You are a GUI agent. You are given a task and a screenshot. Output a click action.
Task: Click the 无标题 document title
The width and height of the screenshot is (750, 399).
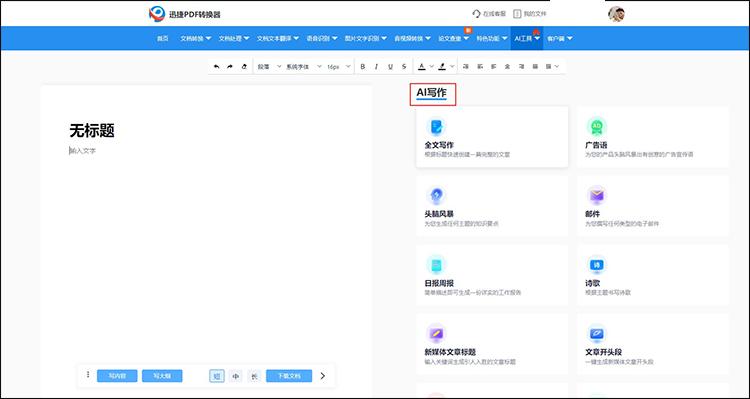click(92, 131)
